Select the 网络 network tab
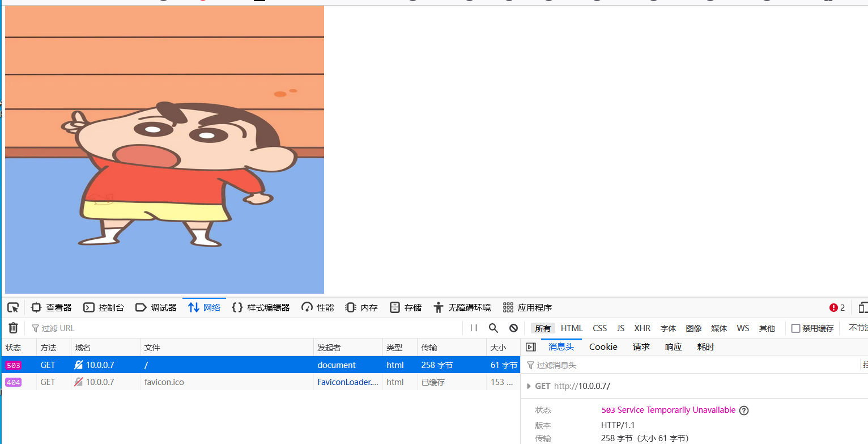 pos(205,307)
